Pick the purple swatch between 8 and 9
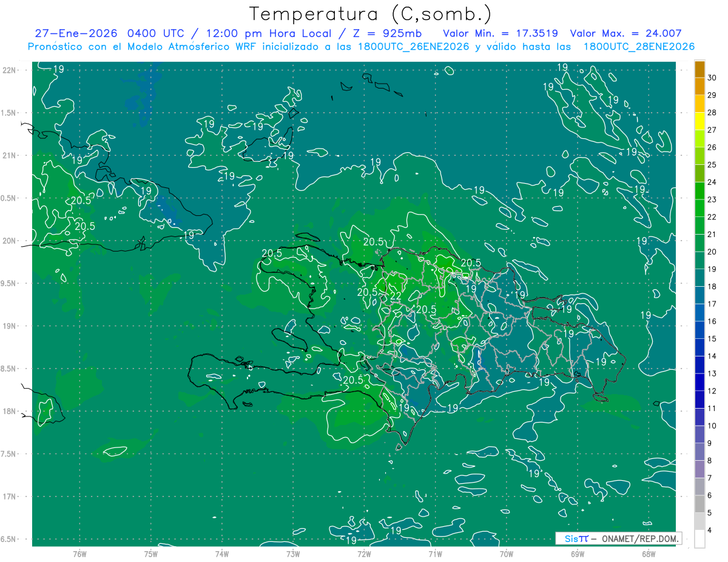The image size is (728, 562). pos(699,452)
